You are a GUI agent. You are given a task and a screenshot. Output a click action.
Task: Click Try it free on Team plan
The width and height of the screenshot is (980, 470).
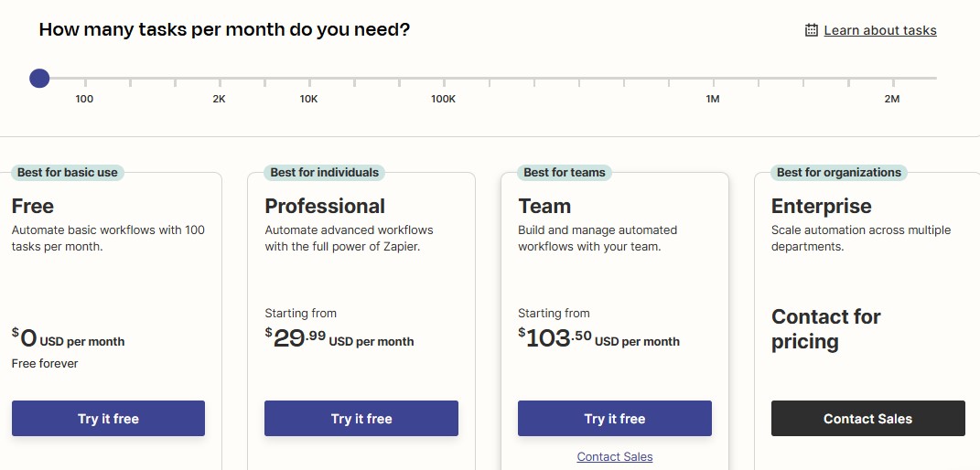tap(614, 418)
